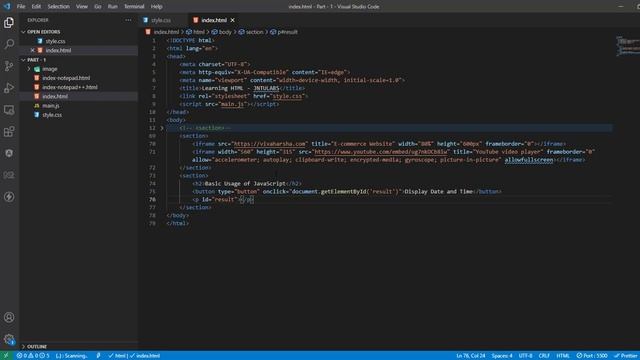Click the minimap code preview

[628, 46]
